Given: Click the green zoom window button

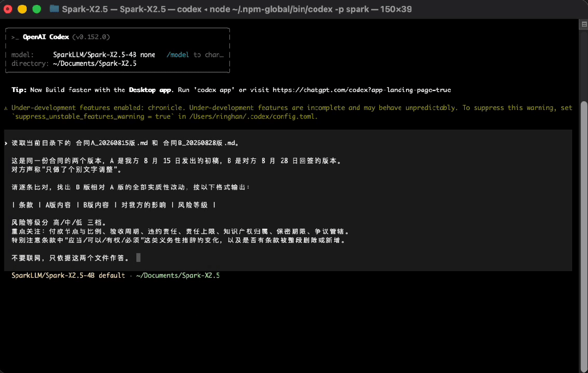Looking at the screenshot, I should [37, 9].
